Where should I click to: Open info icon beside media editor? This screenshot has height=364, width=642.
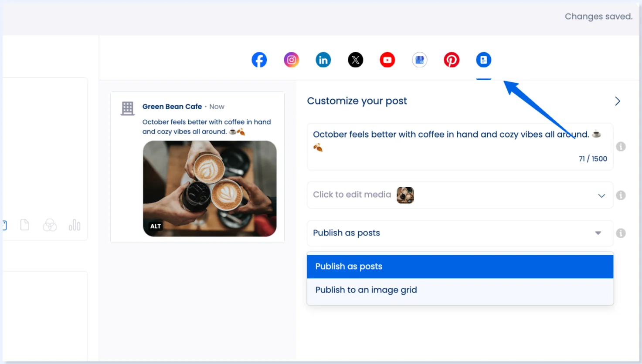click(621, 195)
